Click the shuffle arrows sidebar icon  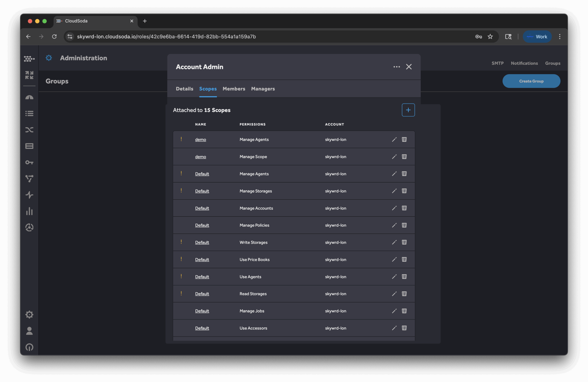pos(29,130)
